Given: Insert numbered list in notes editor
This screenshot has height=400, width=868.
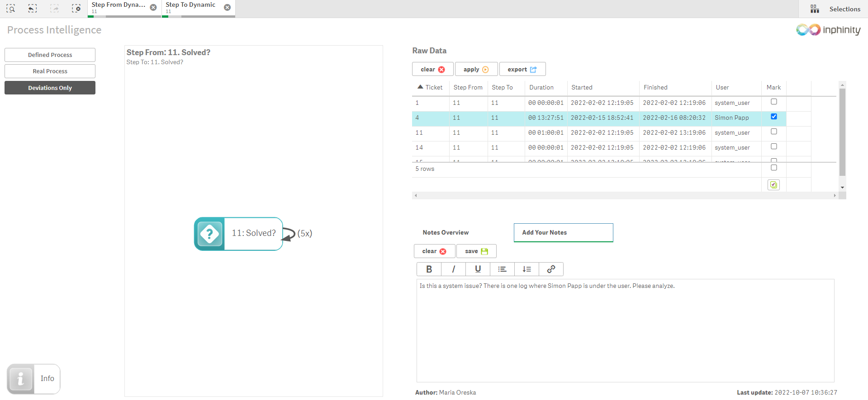Looking at the screenshot, I should click(x=526, y=269).
